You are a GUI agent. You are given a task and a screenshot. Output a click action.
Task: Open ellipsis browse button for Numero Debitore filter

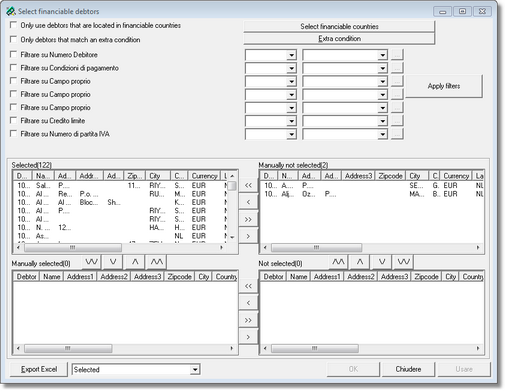click(397, 55)
